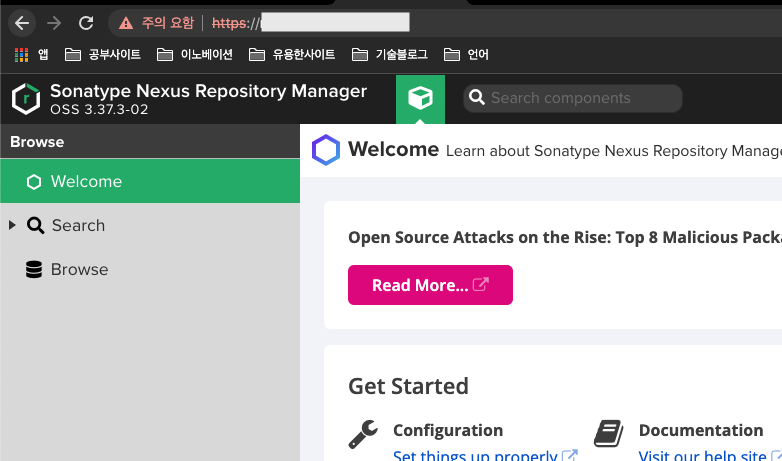Go back with the browser back arrow
Screen dimensions: 782x461
[x=22, y=23]
